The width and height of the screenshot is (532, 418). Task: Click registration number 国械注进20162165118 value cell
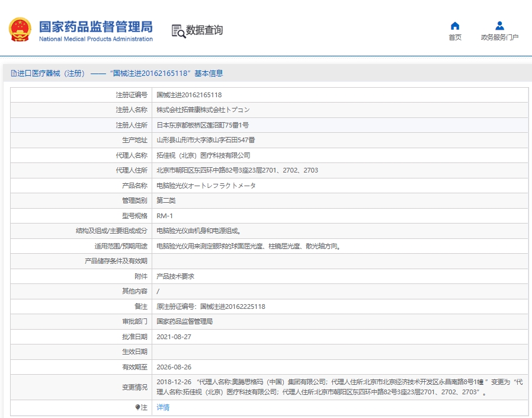pyautogui.click(x=189, y=95)
